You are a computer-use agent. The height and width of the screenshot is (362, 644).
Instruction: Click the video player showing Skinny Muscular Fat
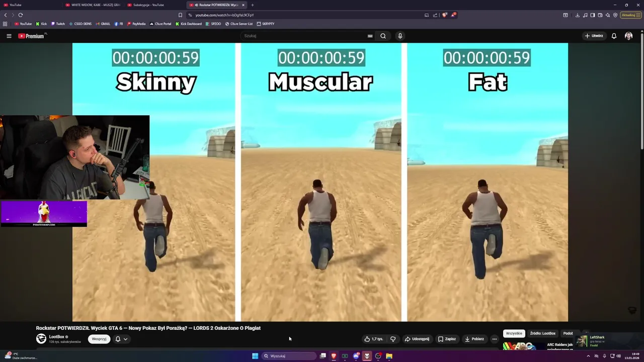pos(320,182)
